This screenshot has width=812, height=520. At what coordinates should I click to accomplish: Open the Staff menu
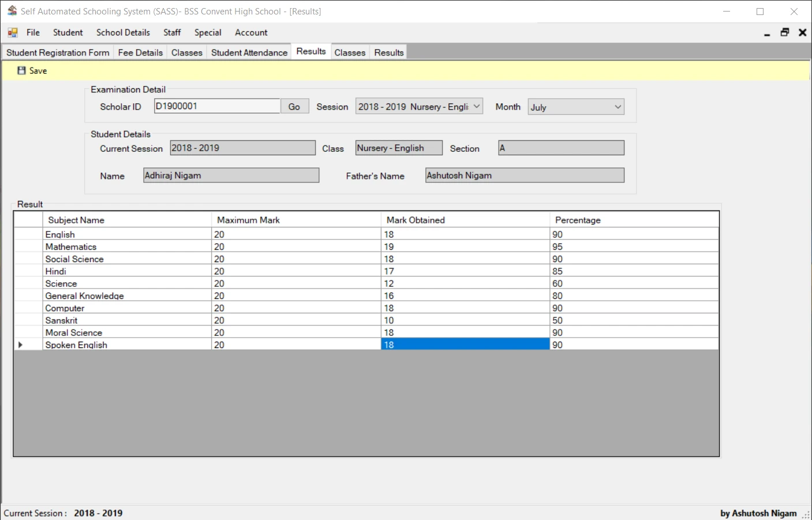[x=171, y=32]
